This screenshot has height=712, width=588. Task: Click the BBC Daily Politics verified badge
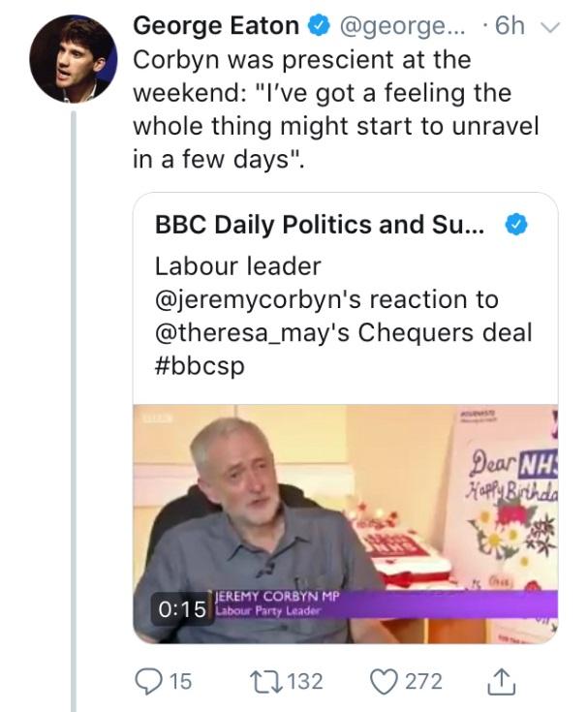click(517, 226)
